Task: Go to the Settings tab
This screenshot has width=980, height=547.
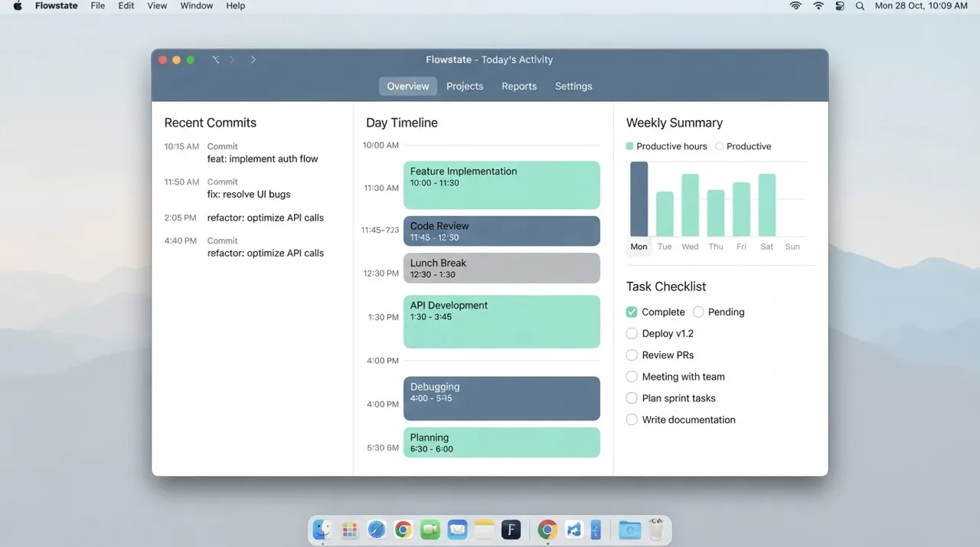Action: [x=573, y=86]
